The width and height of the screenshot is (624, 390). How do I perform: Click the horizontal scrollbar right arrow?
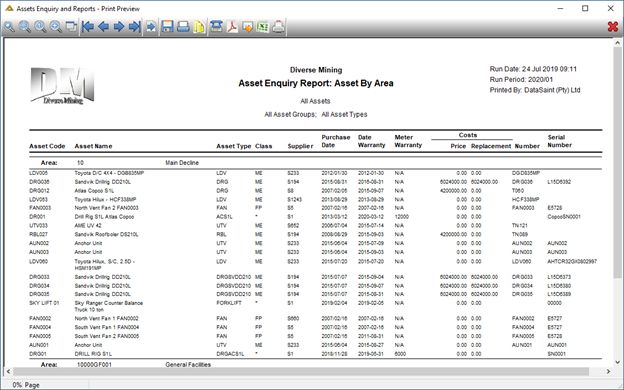(608, 371)
